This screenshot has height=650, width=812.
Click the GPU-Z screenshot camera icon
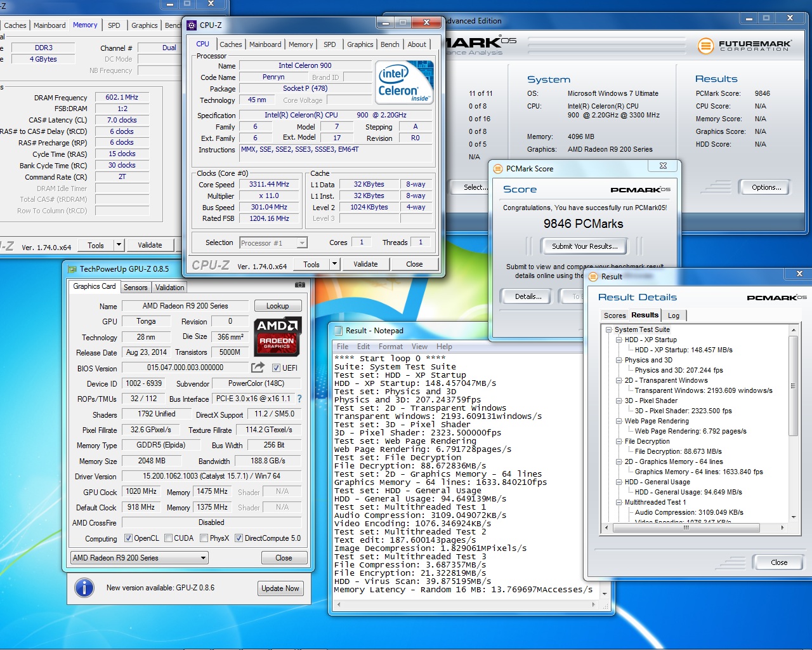(300, 285)
